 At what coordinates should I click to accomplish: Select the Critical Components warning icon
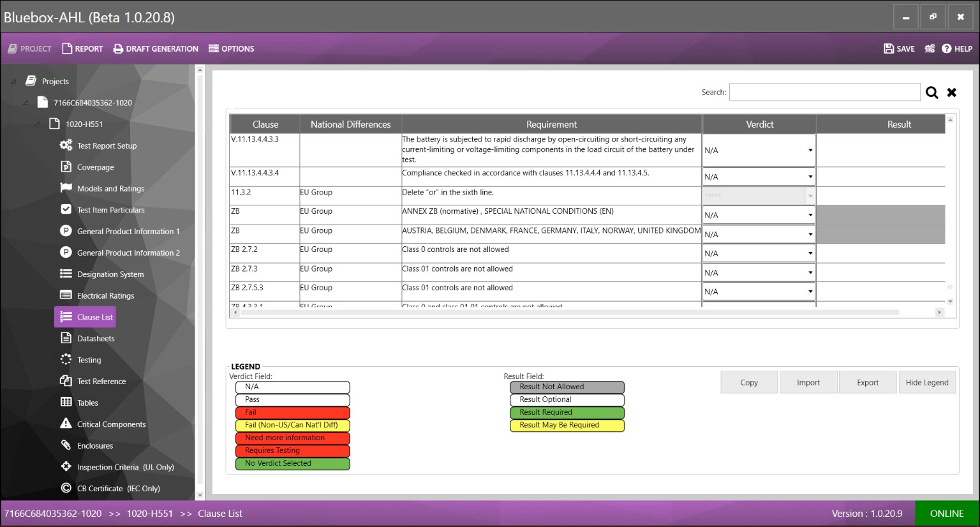[x=65, y=424]
